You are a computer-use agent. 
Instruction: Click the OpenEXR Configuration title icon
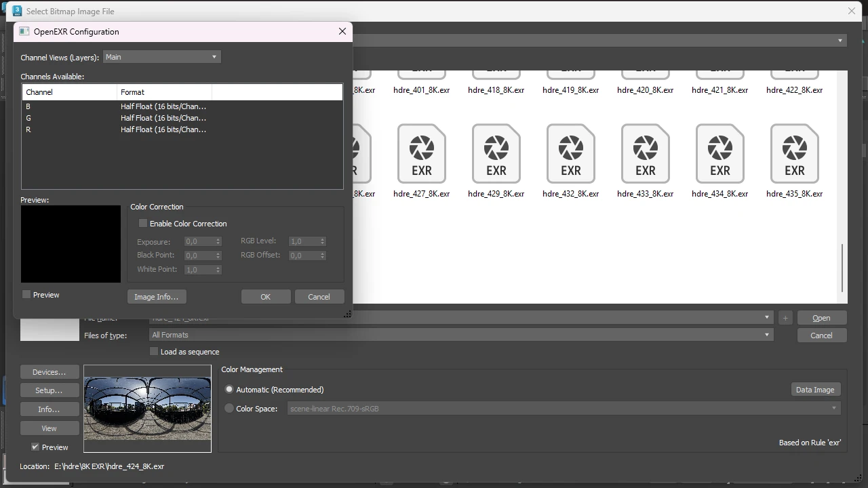(24, 31)
